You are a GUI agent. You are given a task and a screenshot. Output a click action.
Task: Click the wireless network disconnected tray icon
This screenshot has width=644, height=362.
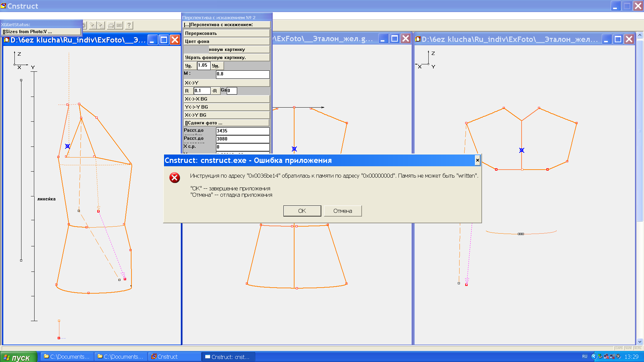click(612, 356)
